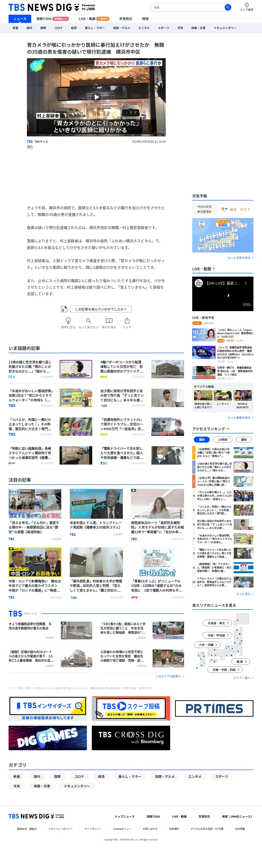Open 水道水がおいしい都道府県 article headline
Image resolution: width=262 pixels, height=868 pixels.
click(31, 396)
